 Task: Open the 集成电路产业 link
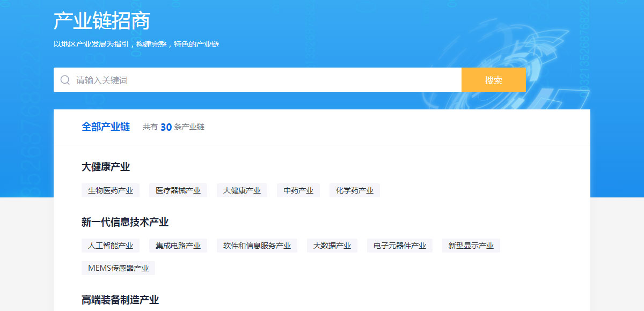point(178,245)
